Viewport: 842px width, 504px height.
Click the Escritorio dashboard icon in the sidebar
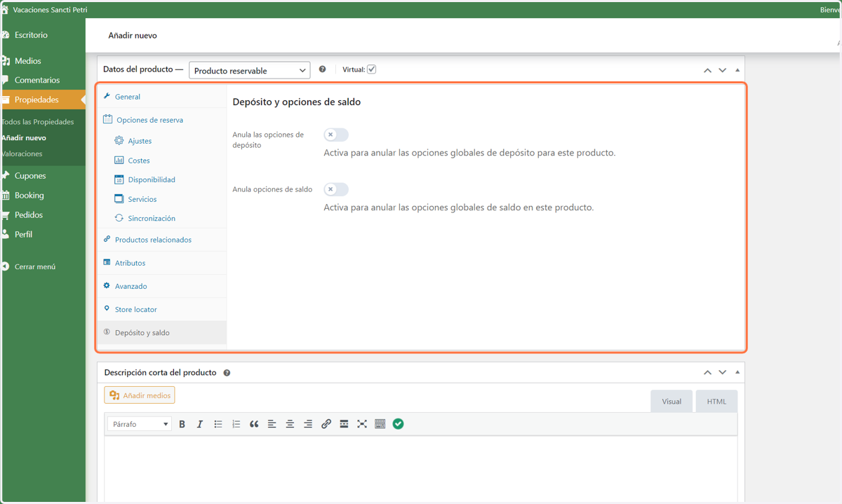pyautogui.click(x=5, y=35)
